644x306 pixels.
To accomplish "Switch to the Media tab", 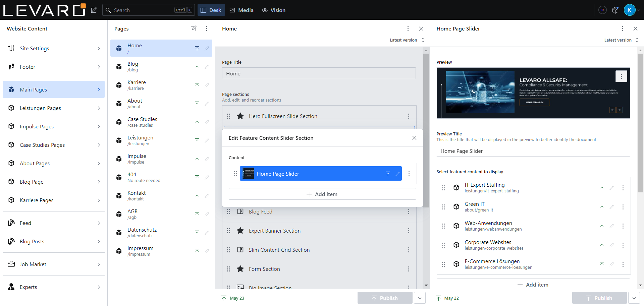I will click(x=241, y=10).
